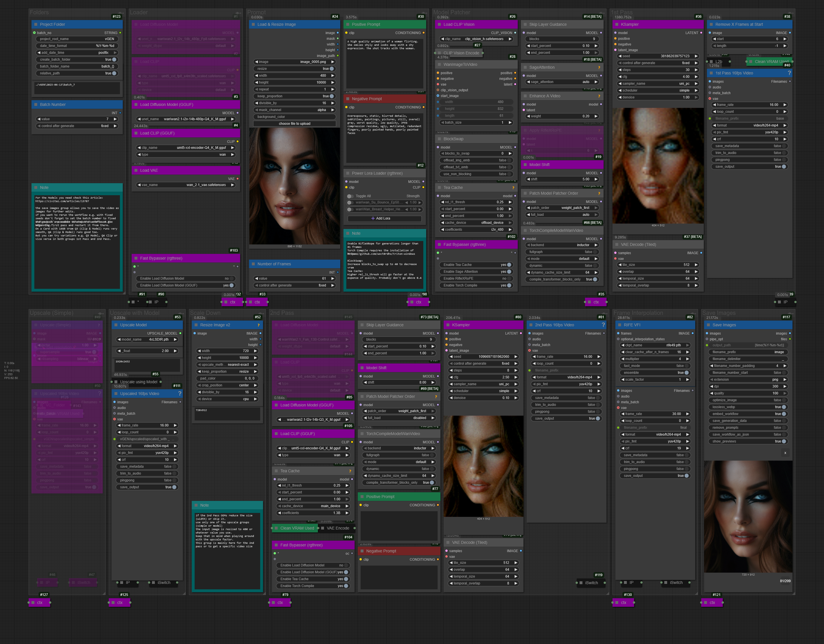Toggle embed_workflow in Save Images
Viewport: 824px width, 644px height.
point(748,414)
